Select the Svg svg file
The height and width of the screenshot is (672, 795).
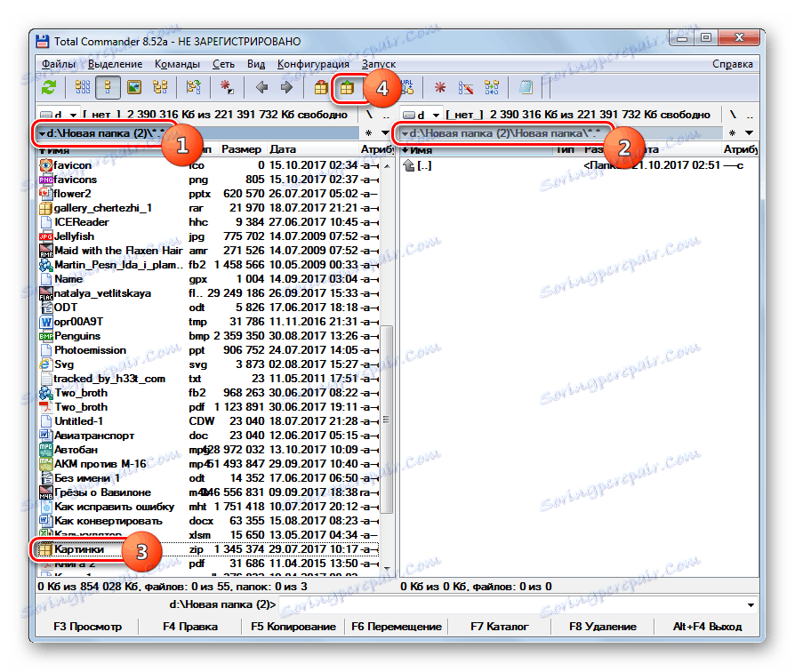tap(208, 364)
